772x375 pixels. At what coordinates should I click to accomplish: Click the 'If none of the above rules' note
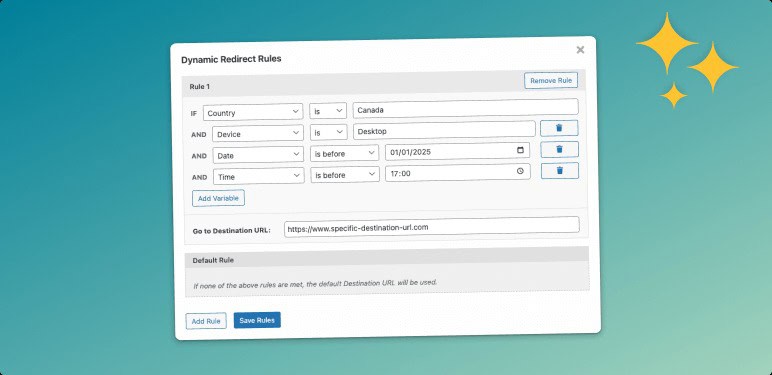point(315,284)
